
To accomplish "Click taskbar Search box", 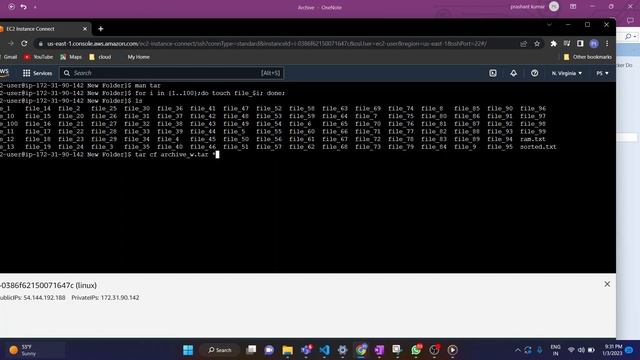I will [x=220, y=350].
